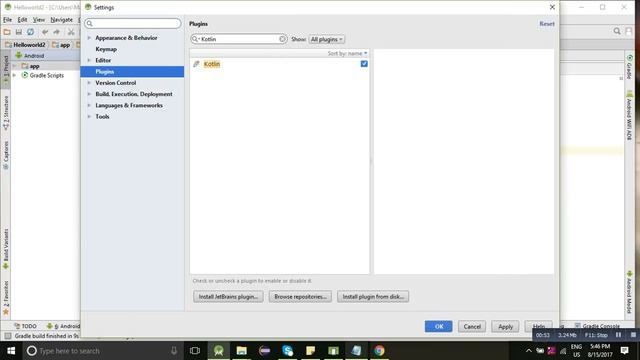Open the TODO tool window
640x360 pixels.
point(25,326)
